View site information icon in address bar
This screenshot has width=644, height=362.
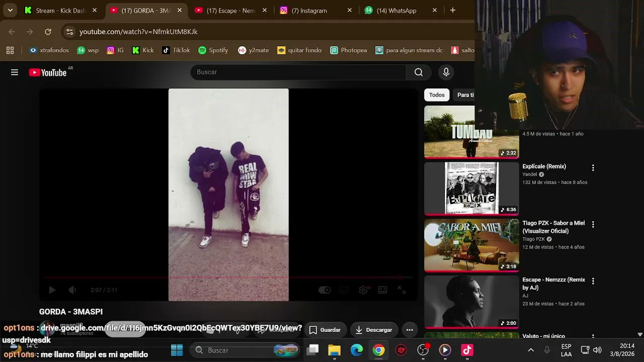[x=69, y=32]
